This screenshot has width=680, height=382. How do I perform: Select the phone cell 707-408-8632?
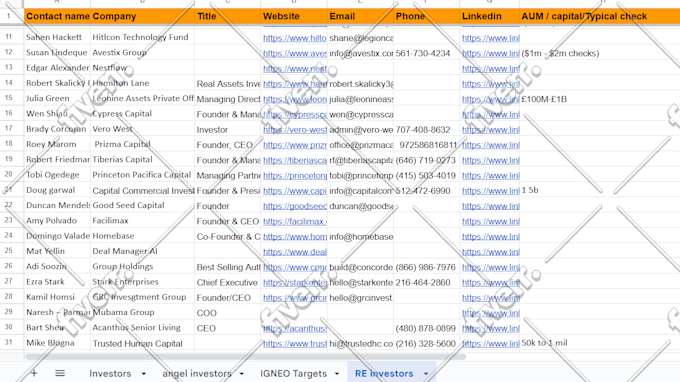click(427, 129)
